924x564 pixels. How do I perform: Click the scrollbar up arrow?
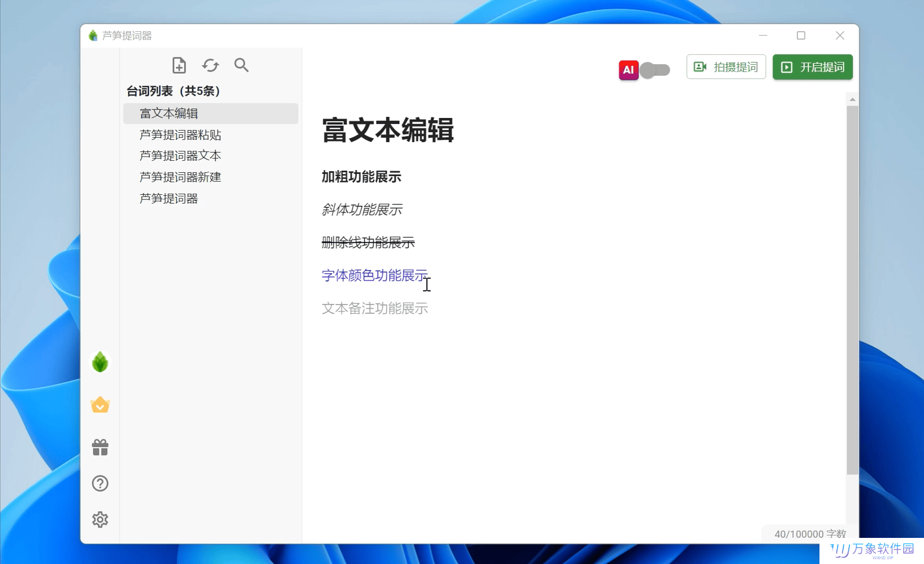point(852,99)
